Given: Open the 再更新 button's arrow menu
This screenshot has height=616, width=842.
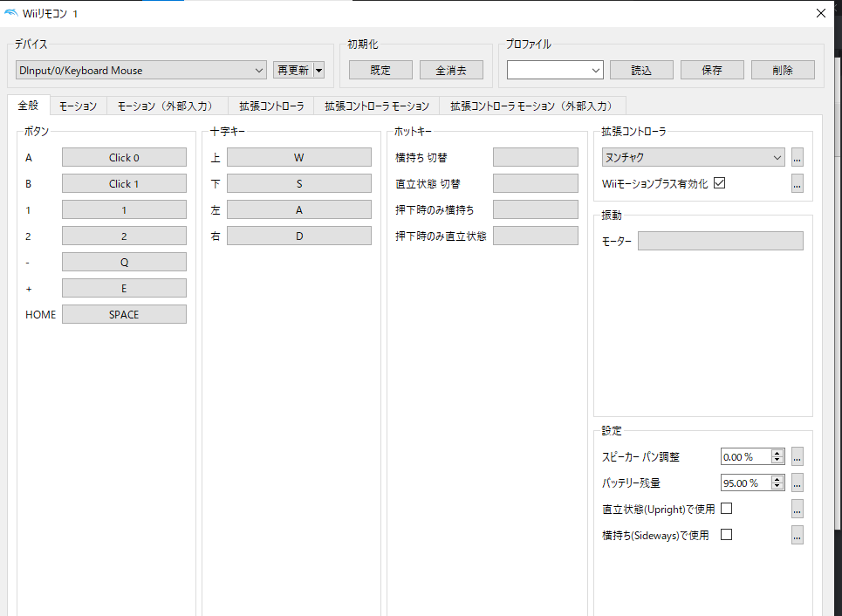Looking at the screenshot, I should (319, 71).
